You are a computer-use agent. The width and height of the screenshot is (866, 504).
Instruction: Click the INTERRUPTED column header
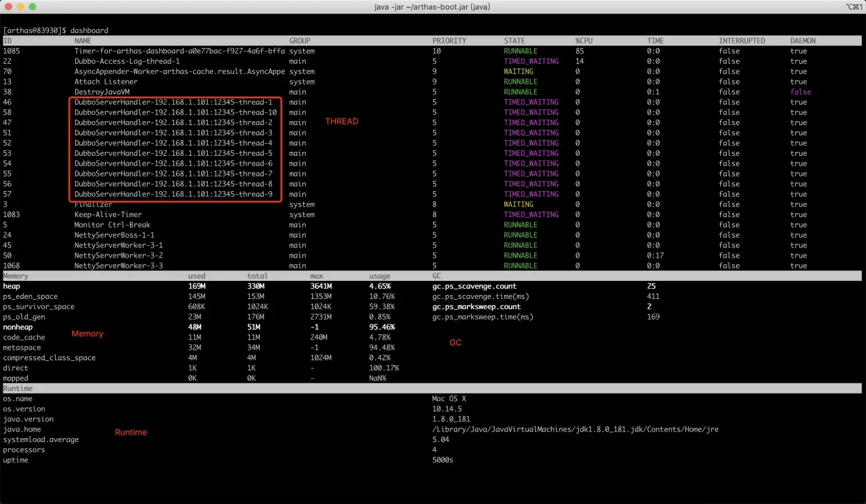click(742, 41)
